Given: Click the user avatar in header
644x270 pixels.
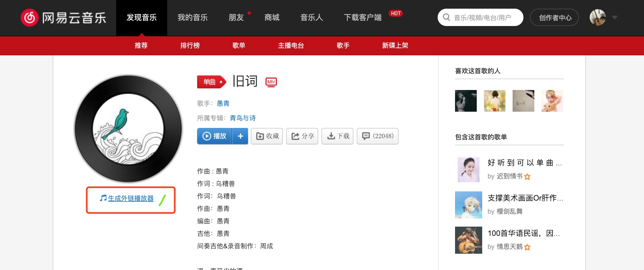Looking at the screenshot, I should pyautogui.click(x=598, y=17).
